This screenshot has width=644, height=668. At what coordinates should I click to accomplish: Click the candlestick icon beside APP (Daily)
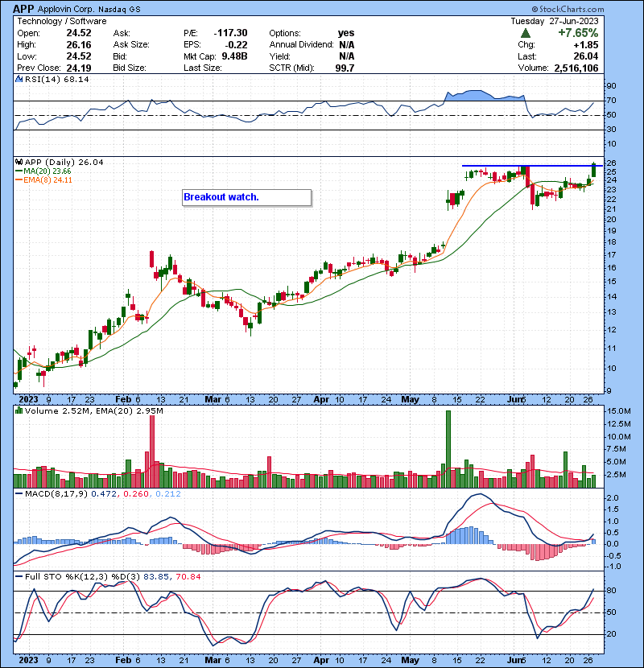tap(19, 162)
